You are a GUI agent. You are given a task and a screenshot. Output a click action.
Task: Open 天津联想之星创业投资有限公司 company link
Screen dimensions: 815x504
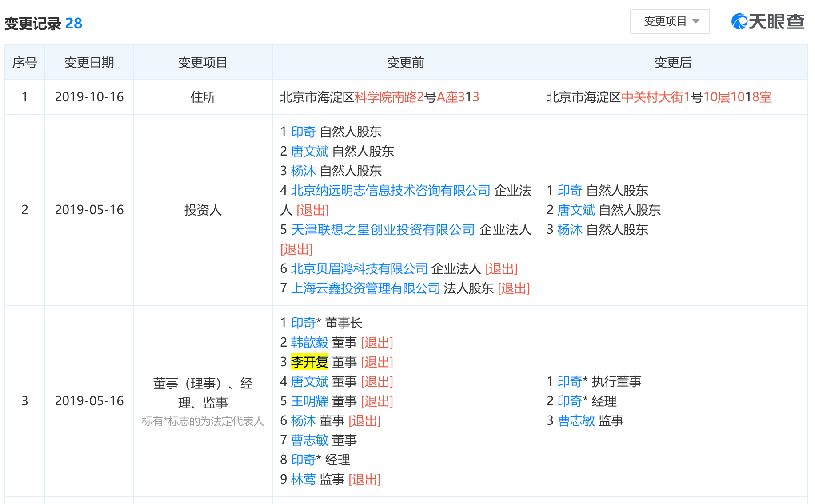(383, 229)
